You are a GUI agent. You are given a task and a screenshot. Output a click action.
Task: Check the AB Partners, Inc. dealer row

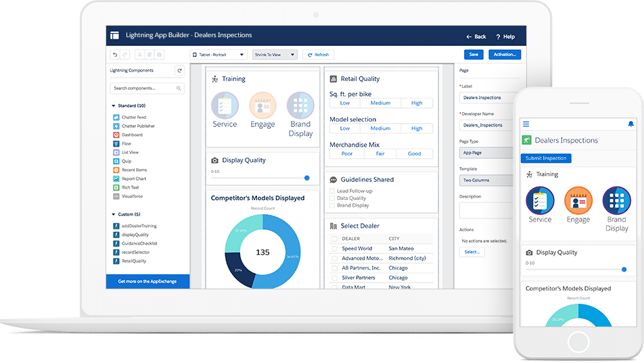point(334,268)
